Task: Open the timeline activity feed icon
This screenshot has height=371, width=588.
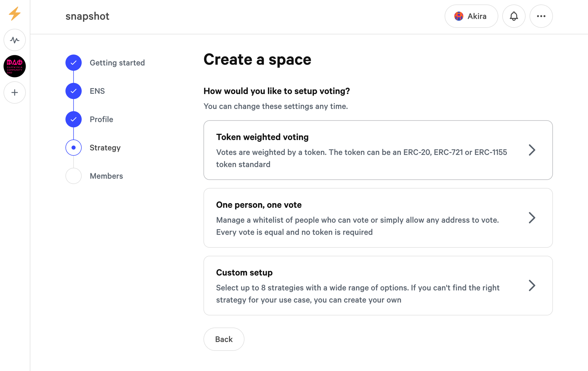Action: [x=15, y=40]
